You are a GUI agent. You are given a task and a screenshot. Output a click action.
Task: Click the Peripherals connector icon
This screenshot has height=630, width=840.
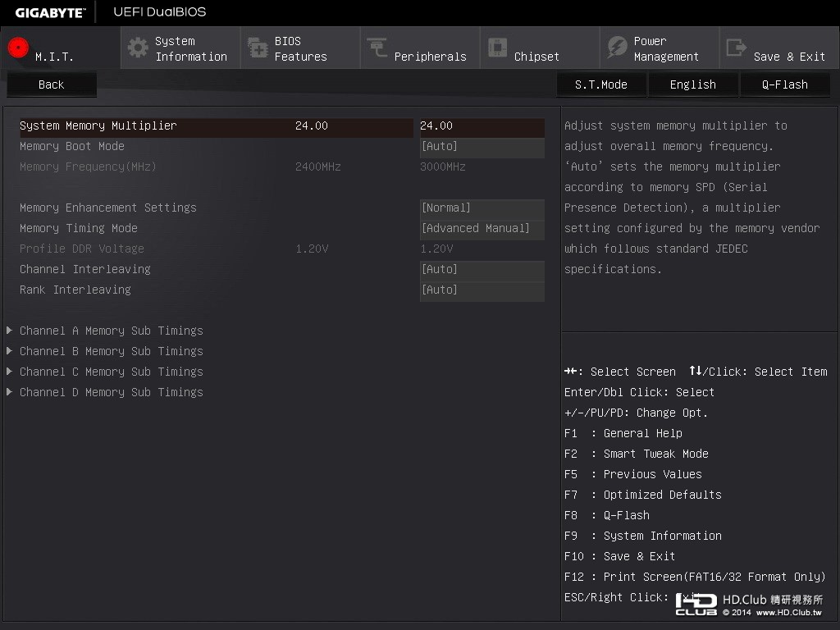pyautogui.click(x=377, y=48)
